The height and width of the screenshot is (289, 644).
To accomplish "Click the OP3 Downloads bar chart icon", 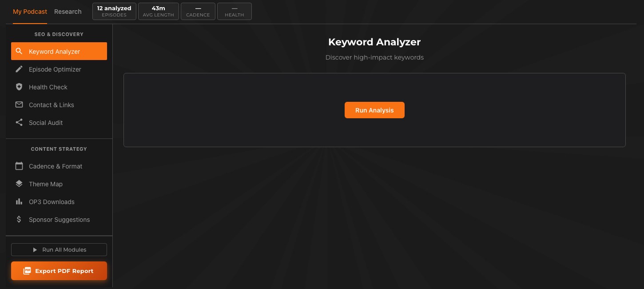I will click(x=19, y=201).
